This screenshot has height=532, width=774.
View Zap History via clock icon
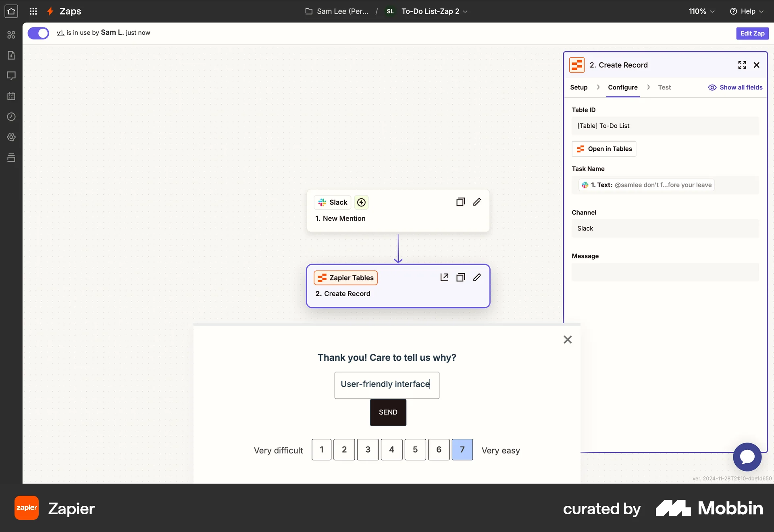pyautogui.click(x=11, y=117)
